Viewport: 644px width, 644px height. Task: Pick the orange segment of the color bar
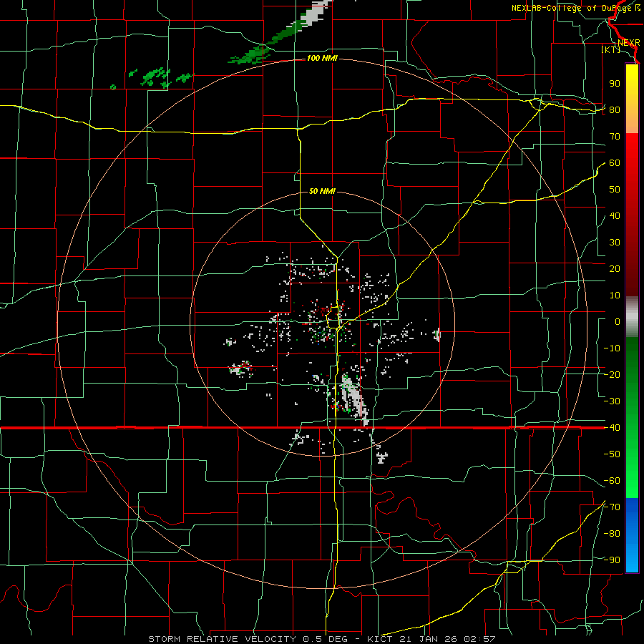pyautogui.click(x=632, y=122)
